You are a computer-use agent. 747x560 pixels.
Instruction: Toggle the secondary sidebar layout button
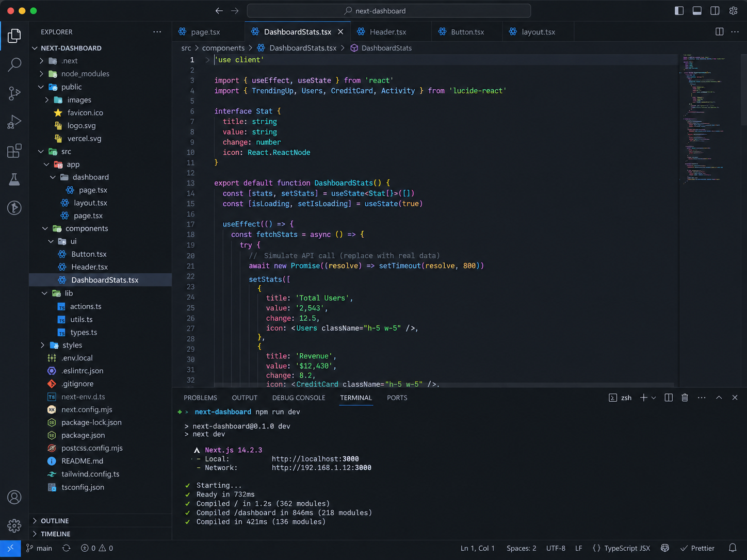tap(715, 11)
